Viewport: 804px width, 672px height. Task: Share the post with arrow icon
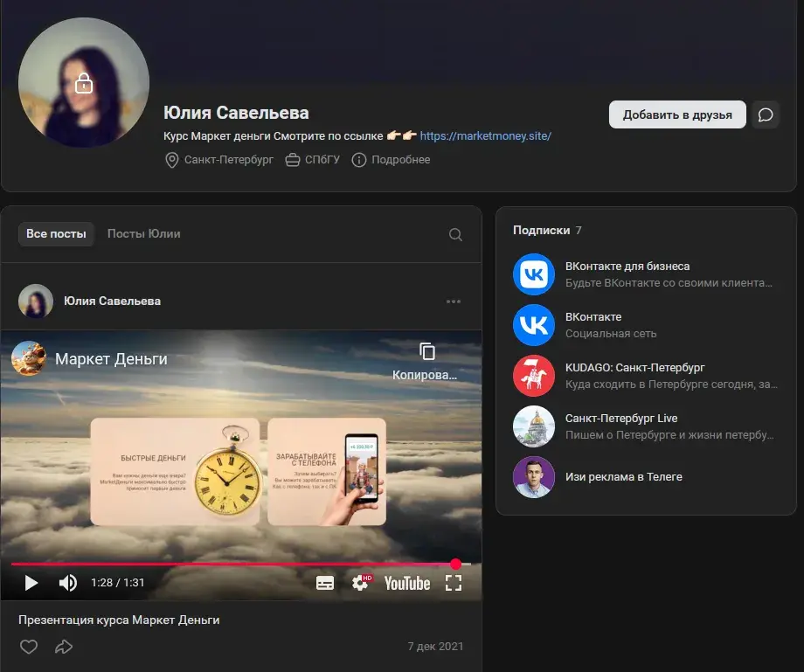coord(64,647)
